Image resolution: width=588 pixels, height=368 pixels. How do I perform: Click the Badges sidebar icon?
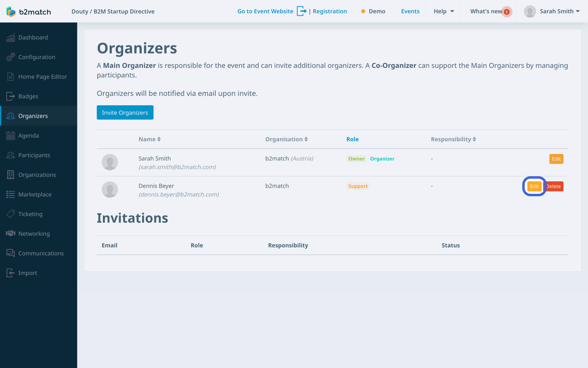[x=10, y=96]
